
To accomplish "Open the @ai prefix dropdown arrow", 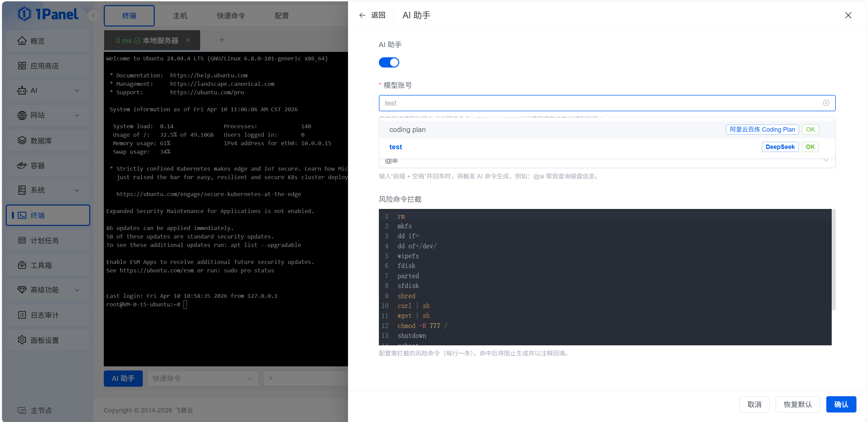I will (826, 160).
